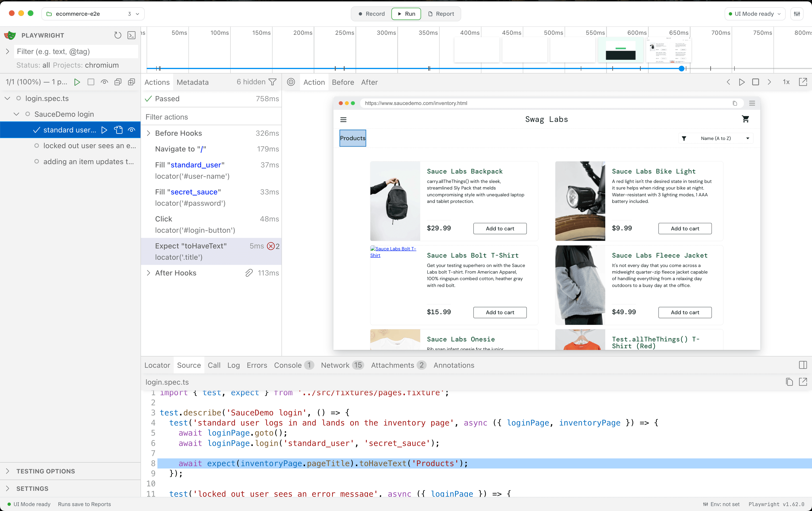Click the Run button in toolbar

406,14
